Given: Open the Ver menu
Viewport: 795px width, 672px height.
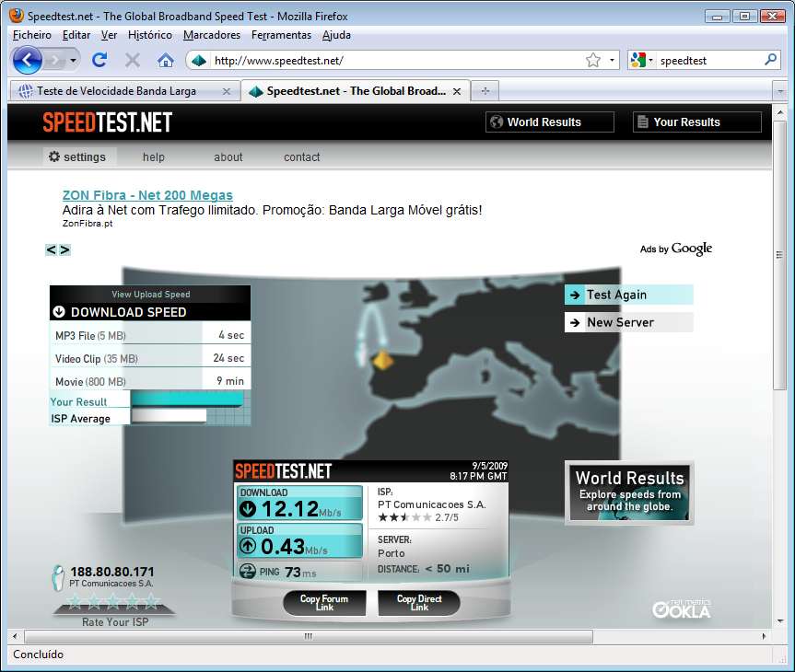Looking at the screenshot, I should tap(109, 35).
